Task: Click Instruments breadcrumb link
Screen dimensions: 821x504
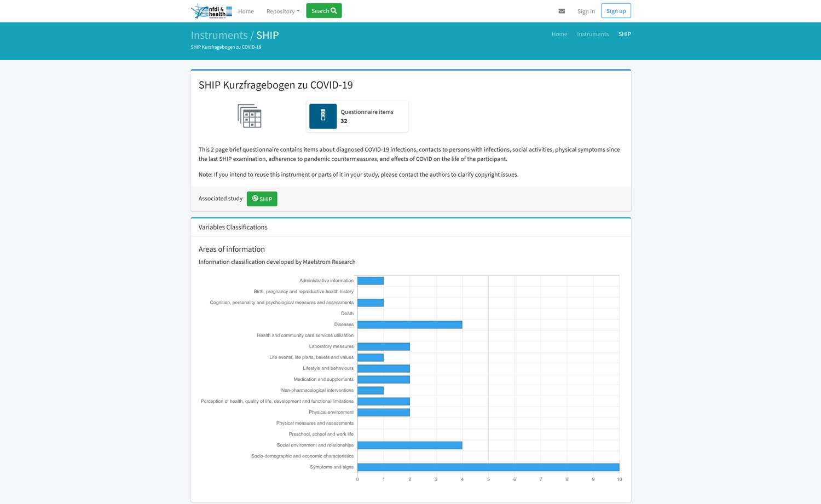Action: pos(593,34)
